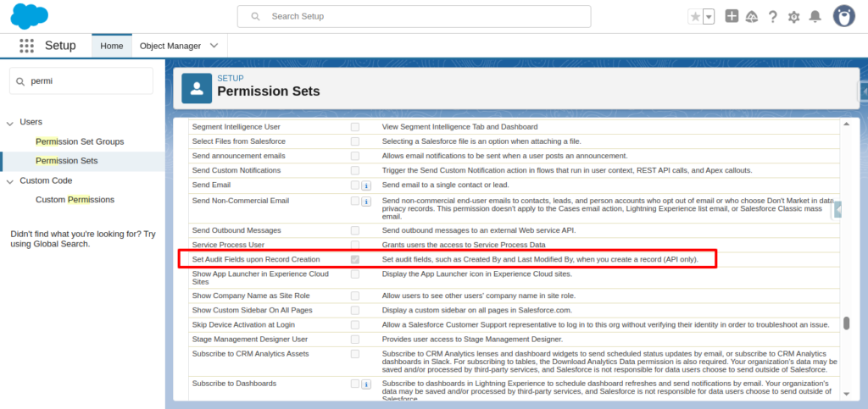Viewport: 868px width, 409px height.
Task: Click the Send Outbound Messages label
Action: click(x=236, y=230)
